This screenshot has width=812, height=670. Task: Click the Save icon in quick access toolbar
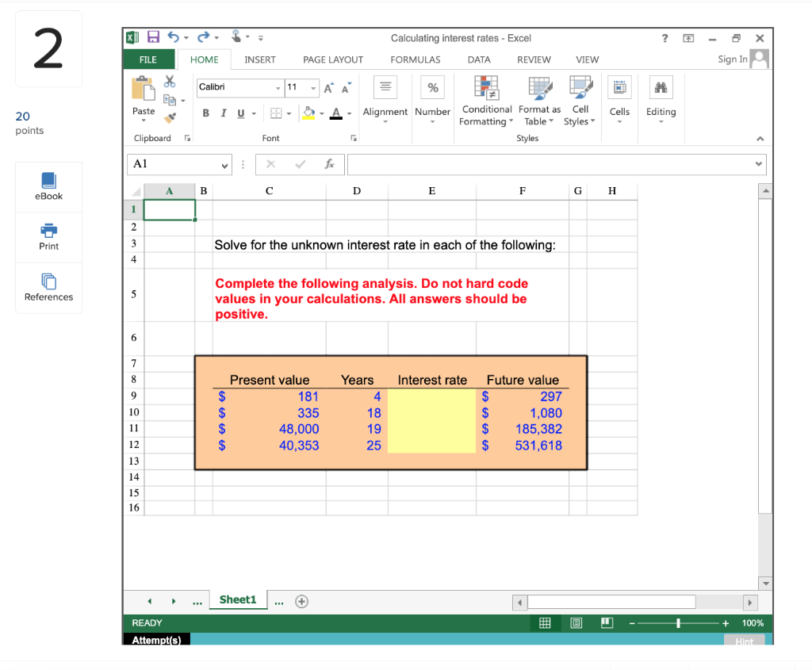point(153,37)
